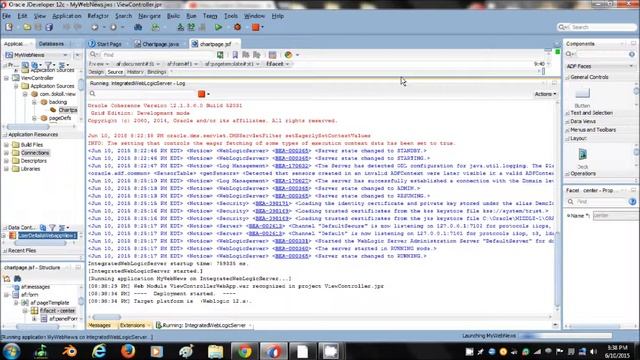Expand the Recent Files section

click(x=5, y=251)
